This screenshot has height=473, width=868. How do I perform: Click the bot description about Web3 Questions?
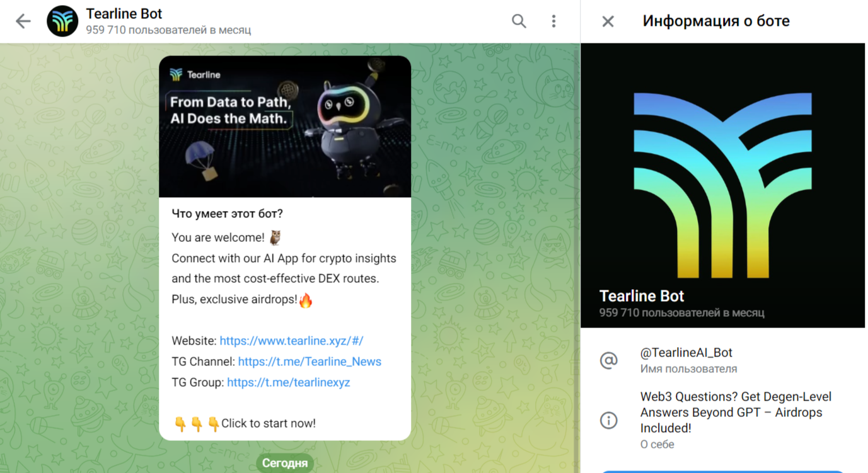pyautogui.click(x=736, y=413)
